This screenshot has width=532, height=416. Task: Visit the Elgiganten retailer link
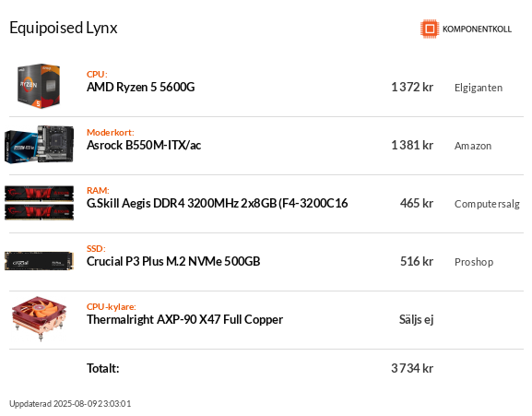[x=479, y=88]
